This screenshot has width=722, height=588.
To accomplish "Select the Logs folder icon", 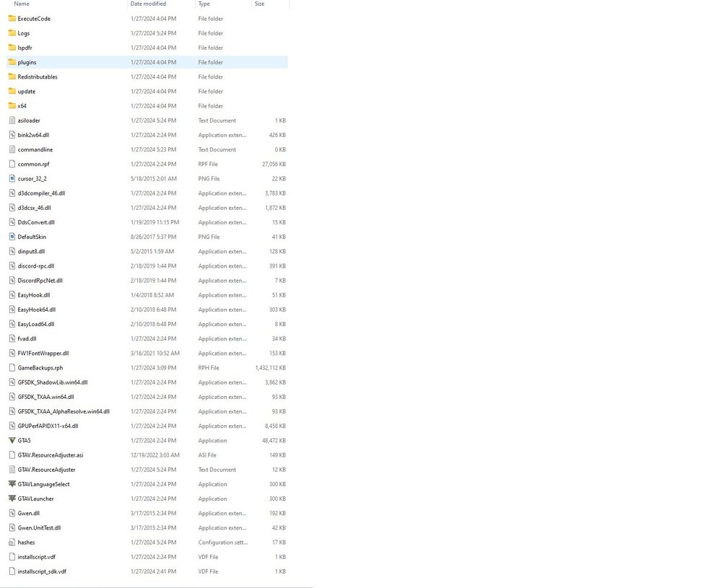I will [x=12, y=33].
